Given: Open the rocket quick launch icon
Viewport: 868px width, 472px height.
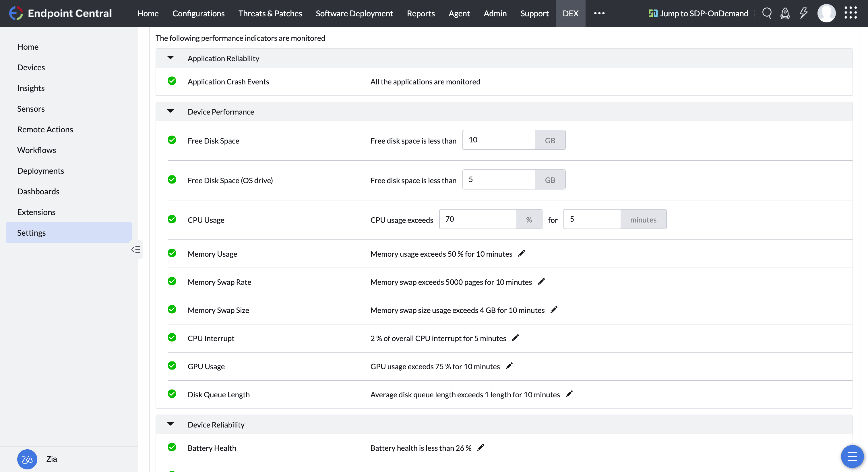Looking at the screenshot, I should click(785, 13).
